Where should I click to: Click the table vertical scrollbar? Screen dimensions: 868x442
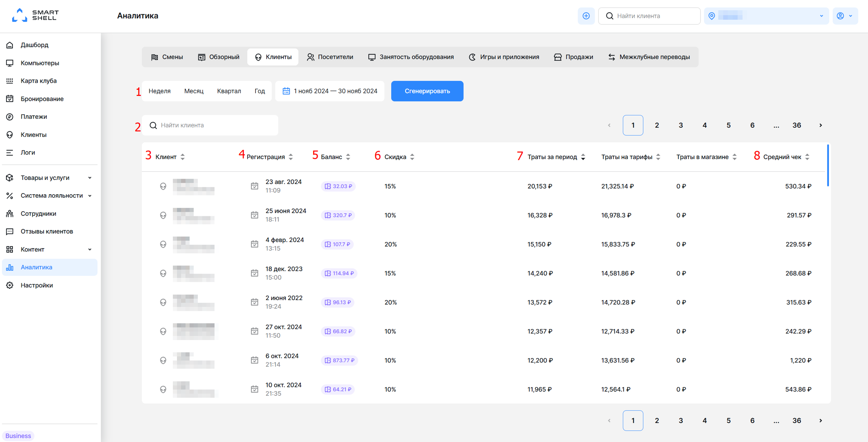point(828,165)
